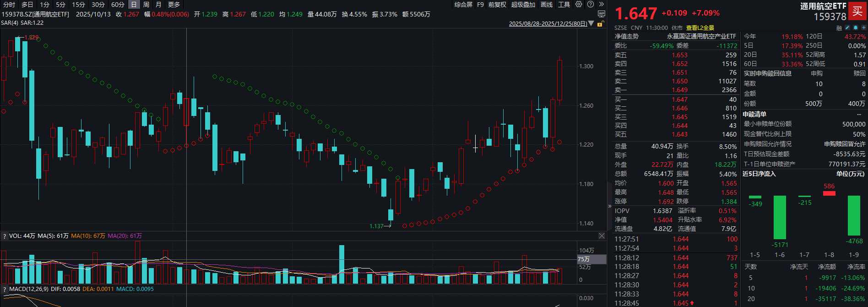The width and height of the screenshot is (868, 307).
Task: Click the SAR(4) indicator label
Action: point(10,23)
